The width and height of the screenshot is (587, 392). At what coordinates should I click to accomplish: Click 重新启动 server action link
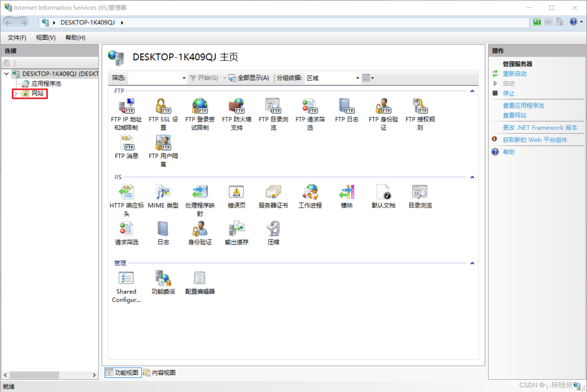(515, 74)
